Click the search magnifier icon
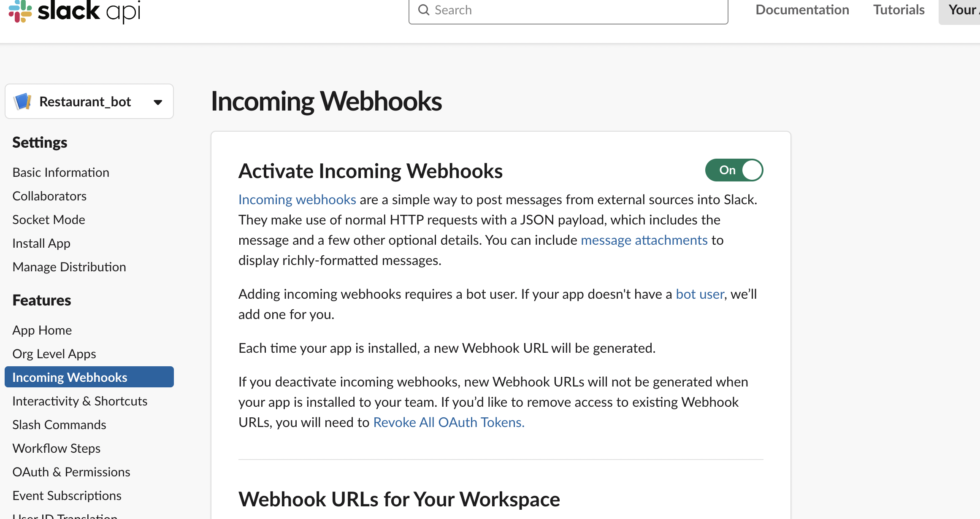This screenshot has width=980, height=519. pyautogui.click(x=423, y=10)
